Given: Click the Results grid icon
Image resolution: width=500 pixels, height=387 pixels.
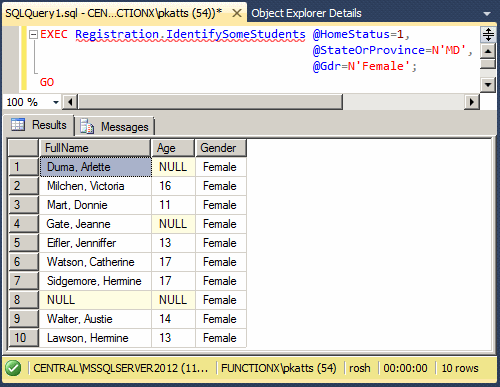Looking at the screenshot, I should tap(18, 125).
